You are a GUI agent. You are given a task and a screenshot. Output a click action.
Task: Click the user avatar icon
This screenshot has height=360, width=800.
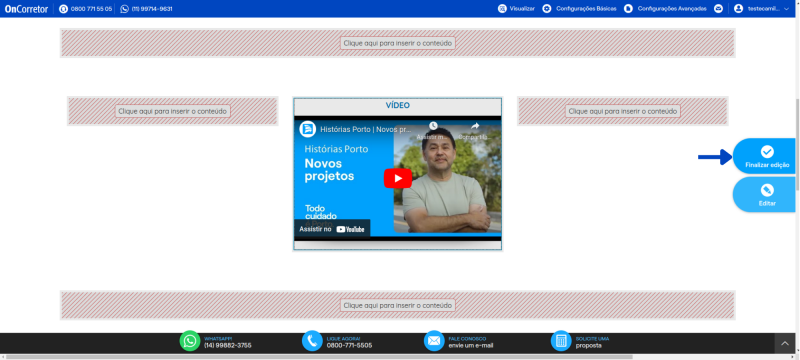[738, 9]
